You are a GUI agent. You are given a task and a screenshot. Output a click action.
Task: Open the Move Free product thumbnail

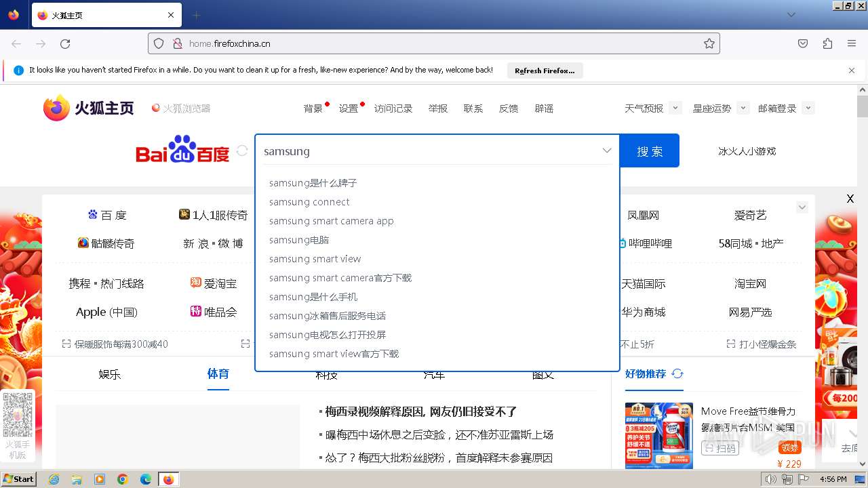[659, 435]
